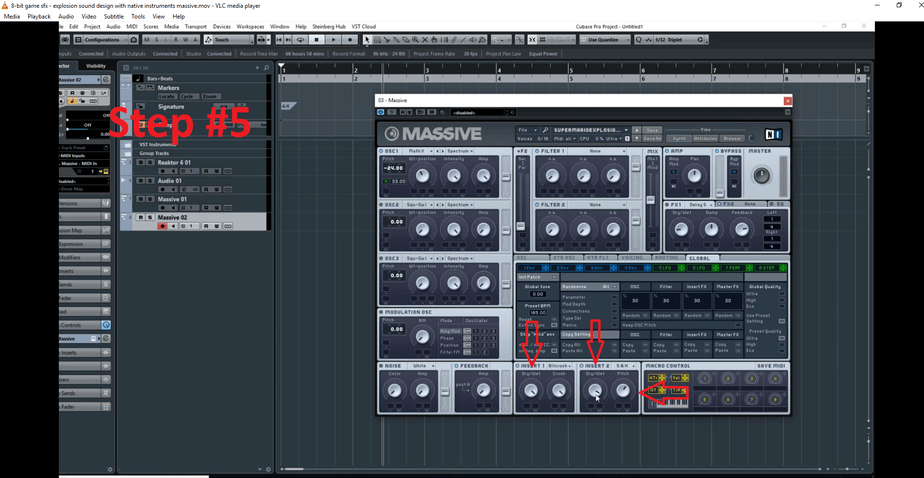Switch to the GLOBAL tab in Massive
924x478 pixels.
[702, 258]
